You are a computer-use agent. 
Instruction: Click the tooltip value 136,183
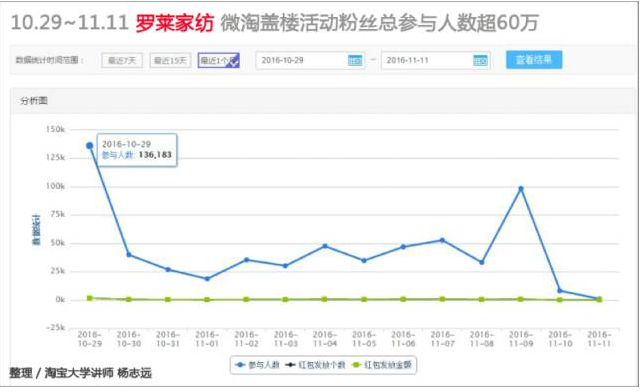(x=155, y=155)
